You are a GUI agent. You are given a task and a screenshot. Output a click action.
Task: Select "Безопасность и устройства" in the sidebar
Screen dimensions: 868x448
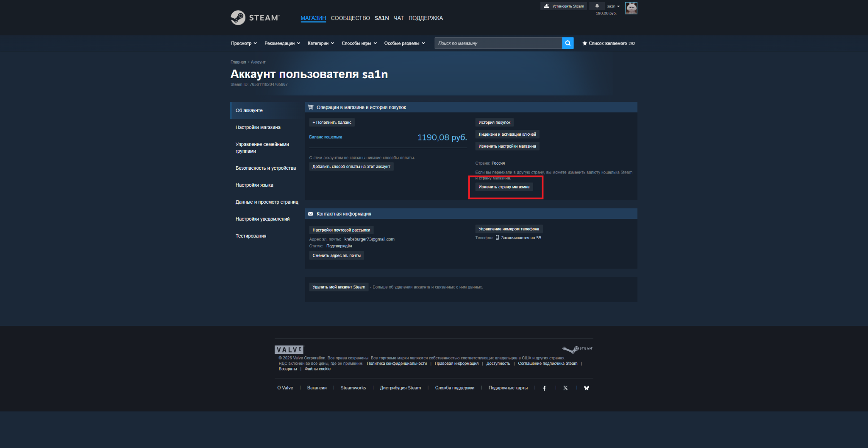click(x=265, y=168)
